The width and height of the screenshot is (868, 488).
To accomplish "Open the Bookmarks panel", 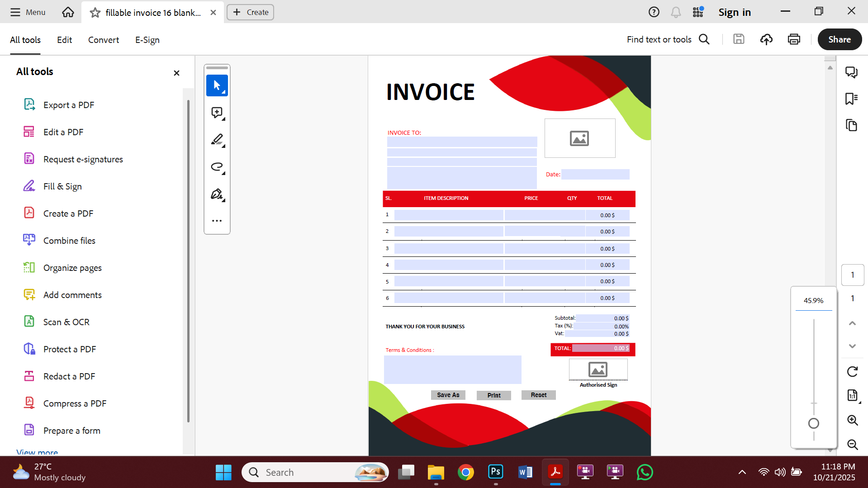I will pyautogui.click(x=852, y=99).
